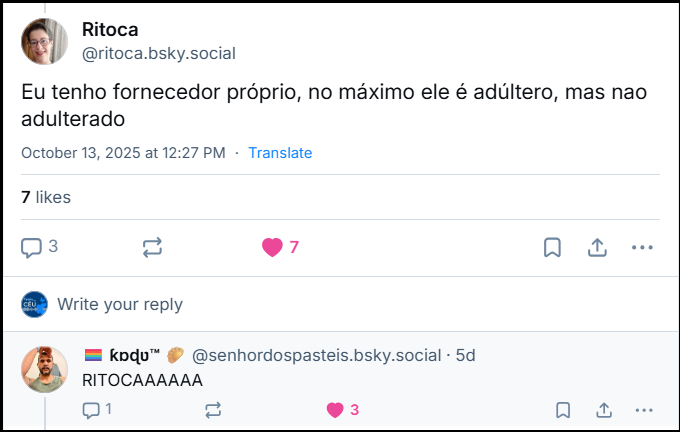Bookmark the RITOCAAAAAA reply
This screenshot has height=432, width=680.
pyautogui.click(x=564, y=409)
